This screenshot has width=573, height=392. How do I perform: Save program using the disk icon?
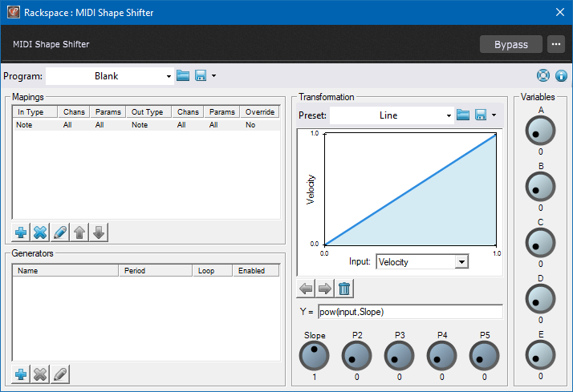coord(201,76)
